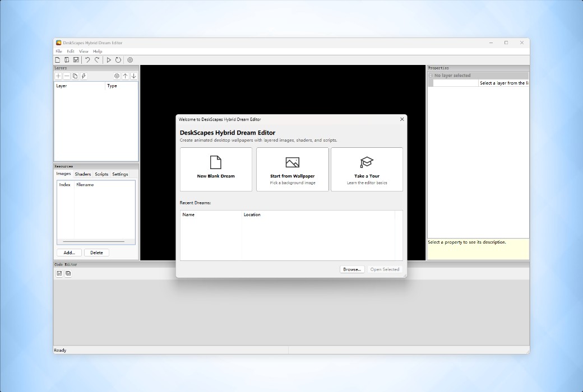583x392 pixels.
Task: Click the Name column header in Recent Dreams
Action: click(211, 215)
